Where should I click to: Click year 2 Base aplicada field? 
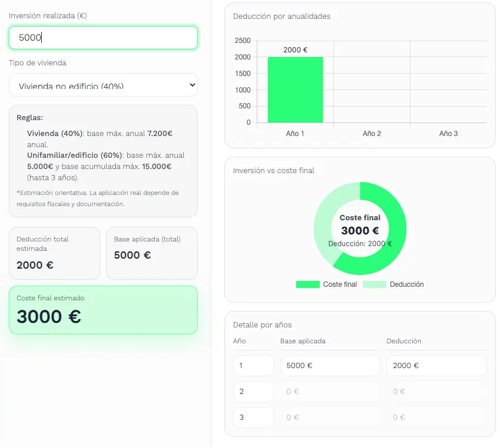330,392
